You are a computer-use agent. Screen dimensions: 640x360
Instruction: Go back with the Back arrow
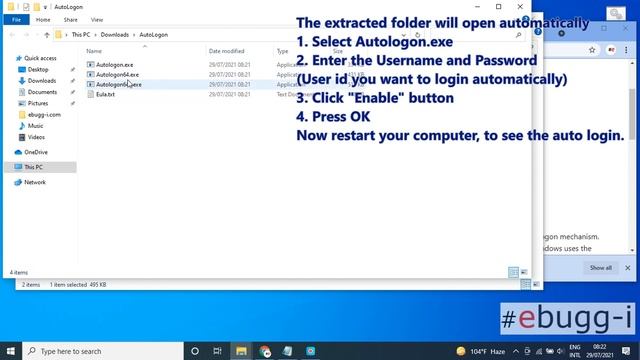click(12, 35)
